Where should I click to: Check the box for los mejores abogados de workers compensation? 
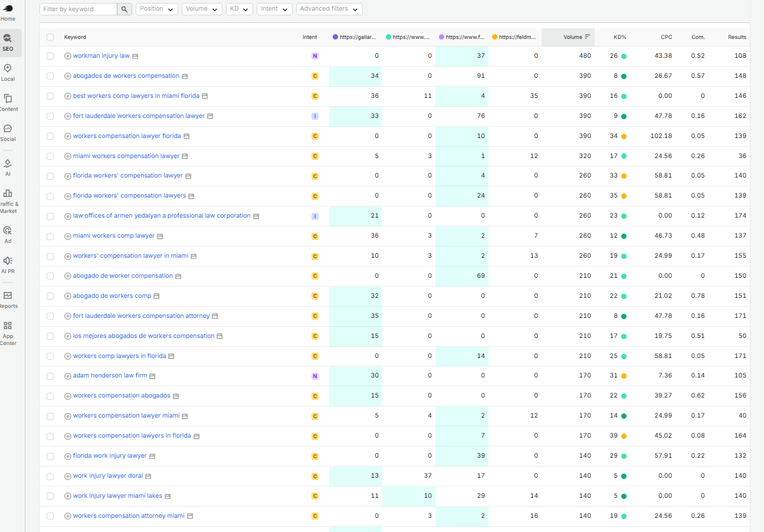(50, 336)
